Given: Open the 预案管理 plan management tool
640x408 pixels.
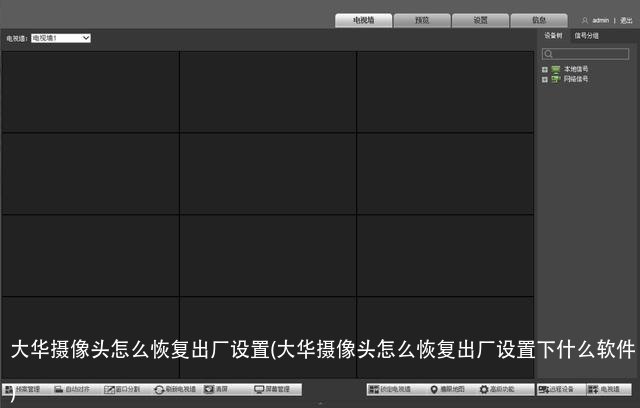Looking at the screenshot, I should (x=22, y=389).
